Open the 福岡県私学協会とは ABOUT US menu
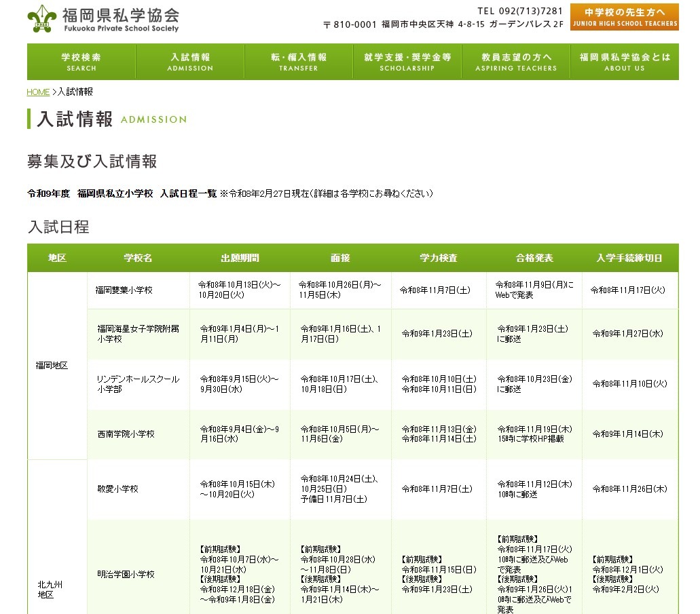 tap(625, 62)
